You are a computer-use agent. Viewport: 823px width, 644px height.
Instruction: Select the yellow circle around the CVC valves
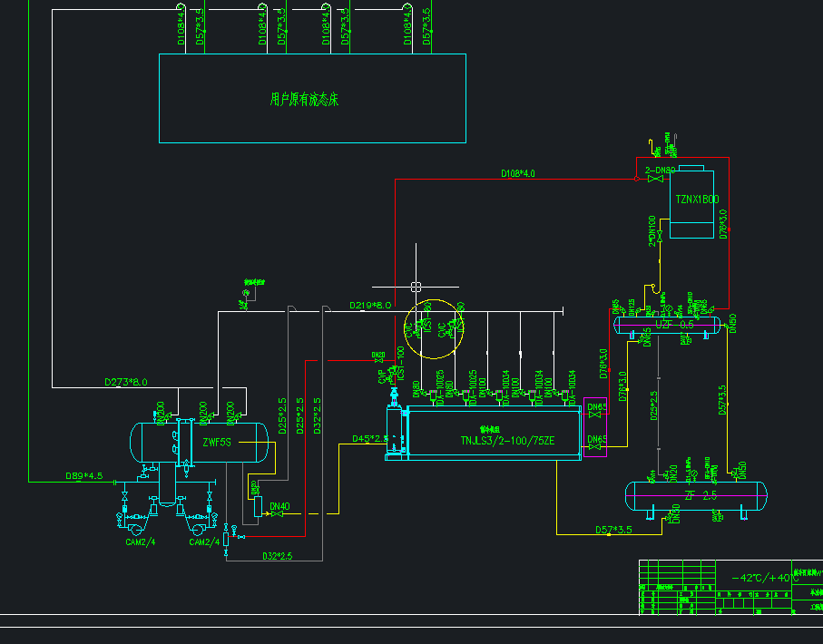tap(434, 329)
